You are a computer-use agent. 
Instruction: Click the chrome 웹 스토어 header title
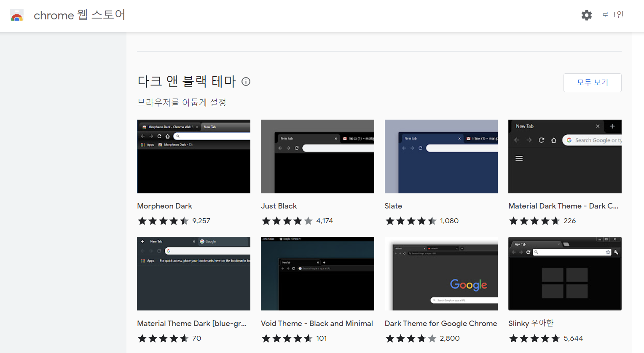pyautogui.click(x=79, y=15)
